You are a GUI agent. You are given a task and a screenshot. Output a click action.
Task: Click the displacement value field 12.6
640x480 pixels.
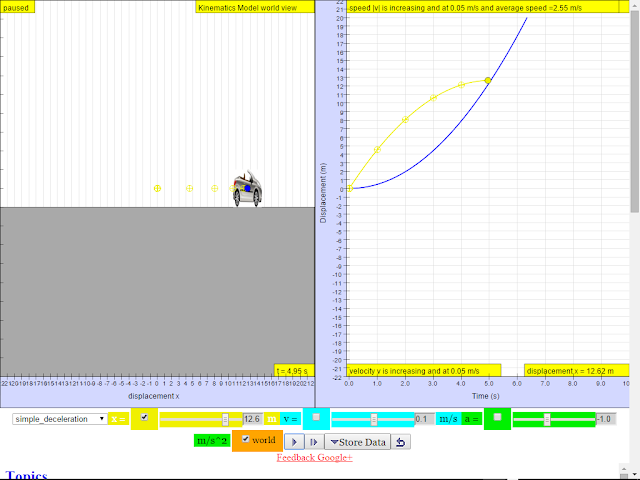(253, 419)
